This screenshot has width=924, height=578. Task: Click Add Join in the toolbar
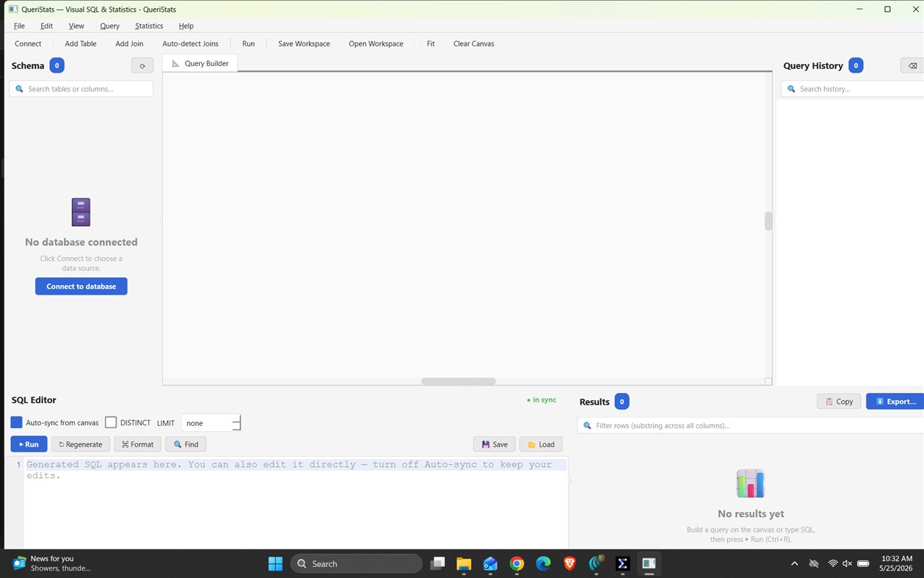[129, 43]
